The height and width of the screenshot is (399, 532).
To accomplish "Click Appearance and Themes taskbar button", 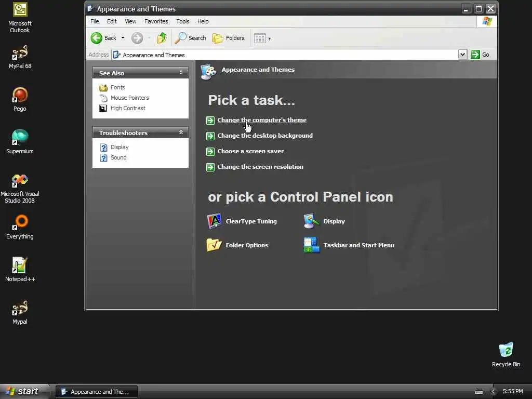I will [x=97, y=392].
